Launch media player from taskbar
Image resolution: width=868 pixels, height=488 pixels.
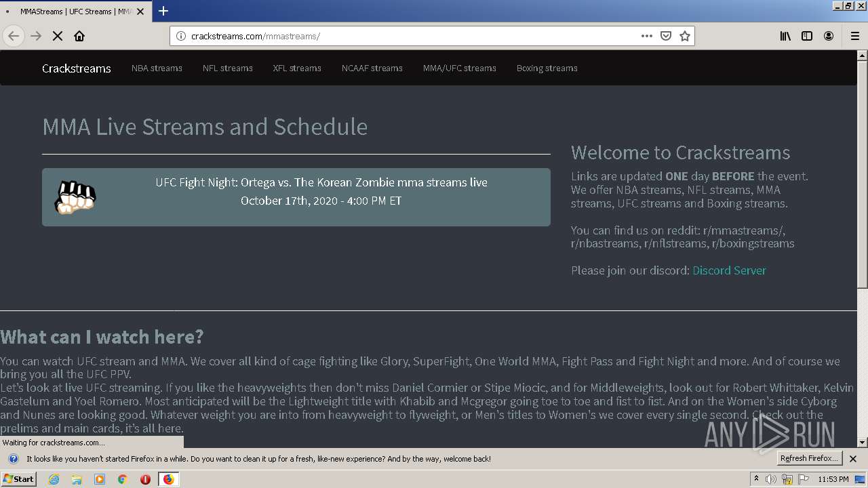[100, 479]
